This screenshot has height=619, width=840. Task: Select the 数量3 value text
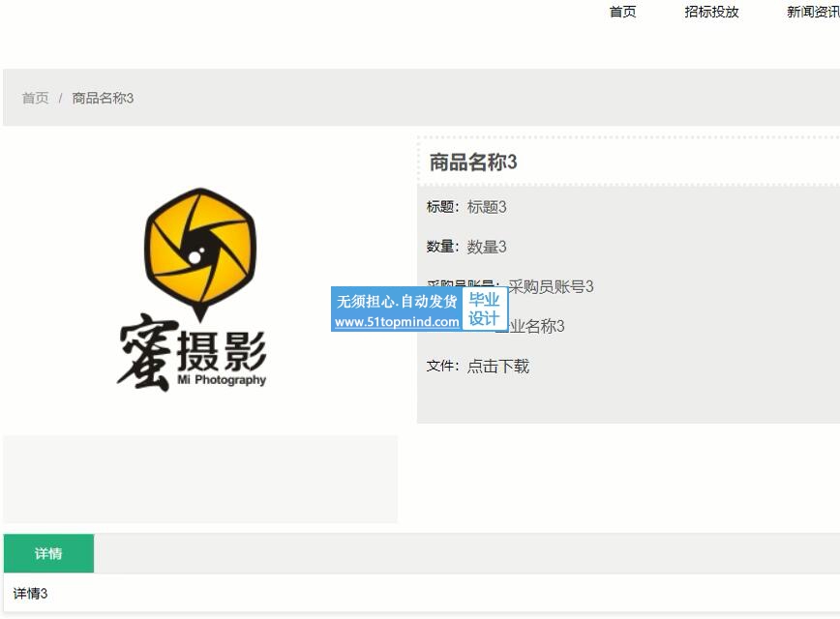[x=487, y=247]
